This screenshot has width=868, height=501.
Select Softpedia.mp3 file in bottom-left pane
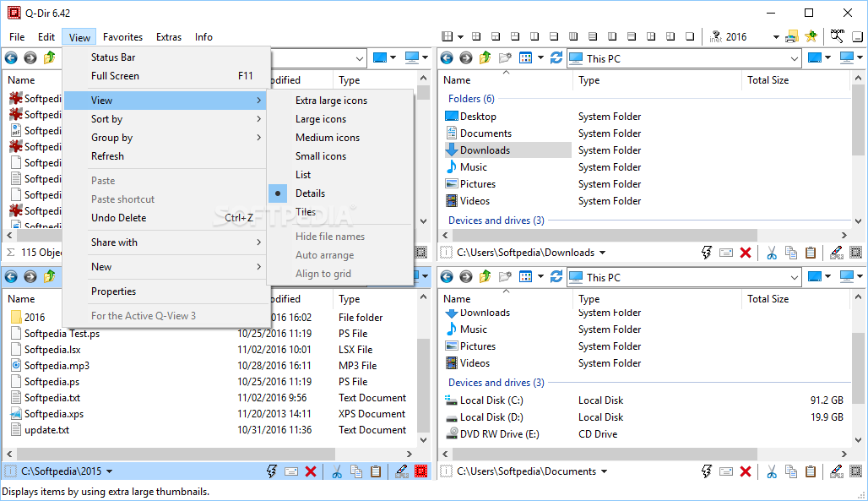pyautogui.click(x=57, y=366)
